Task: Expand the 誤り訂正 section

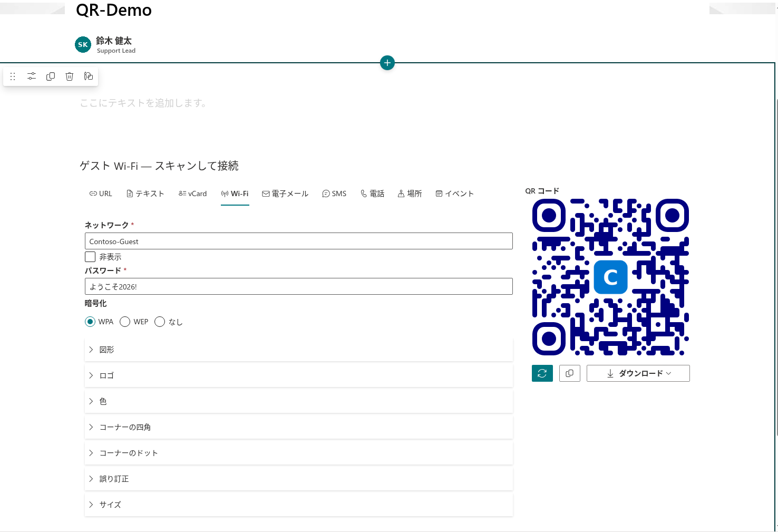Action: [298, 479]
